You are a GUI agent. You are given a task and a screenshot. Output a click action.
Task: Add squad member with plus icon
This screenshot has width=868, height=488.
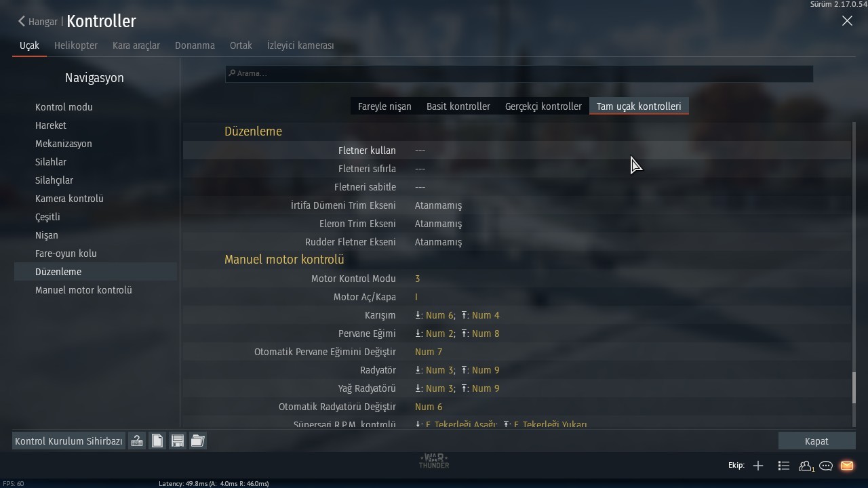tap(758, 466)
